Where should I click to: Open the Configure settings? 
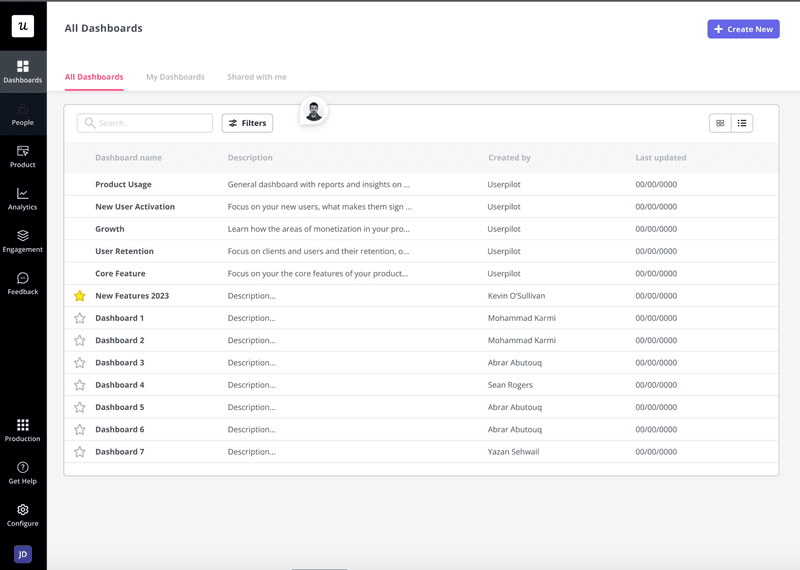pyautogui.click(x=23, y=515)
